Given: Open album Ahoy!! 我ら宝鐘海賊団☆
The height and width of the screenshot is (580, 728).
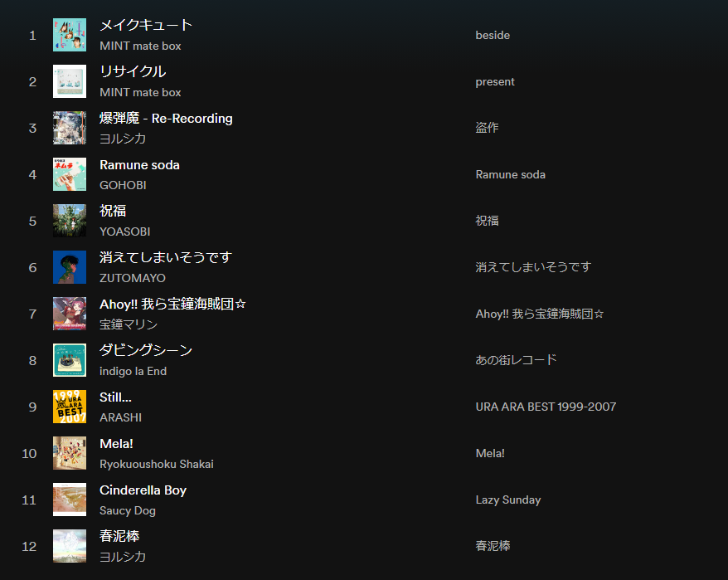Looking at the screenshot, I should [x=540, y=314].
